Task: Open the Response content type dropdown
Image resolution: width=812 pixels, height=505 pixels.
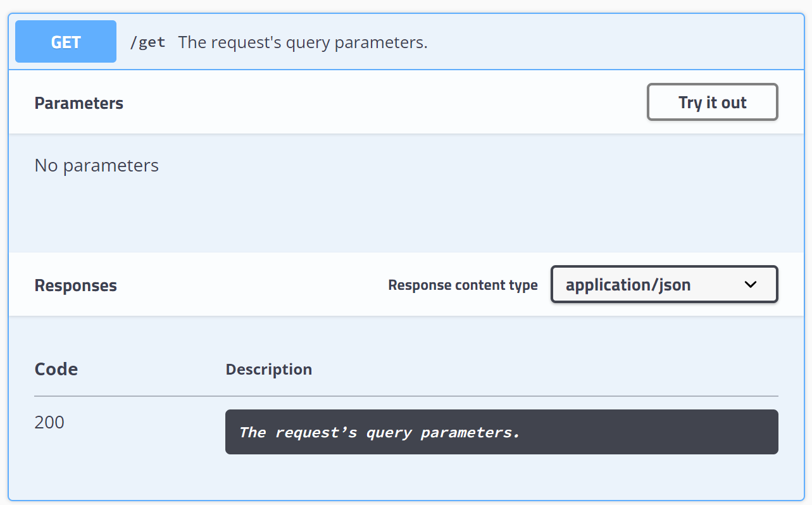Action: click(x=664, y=285)
